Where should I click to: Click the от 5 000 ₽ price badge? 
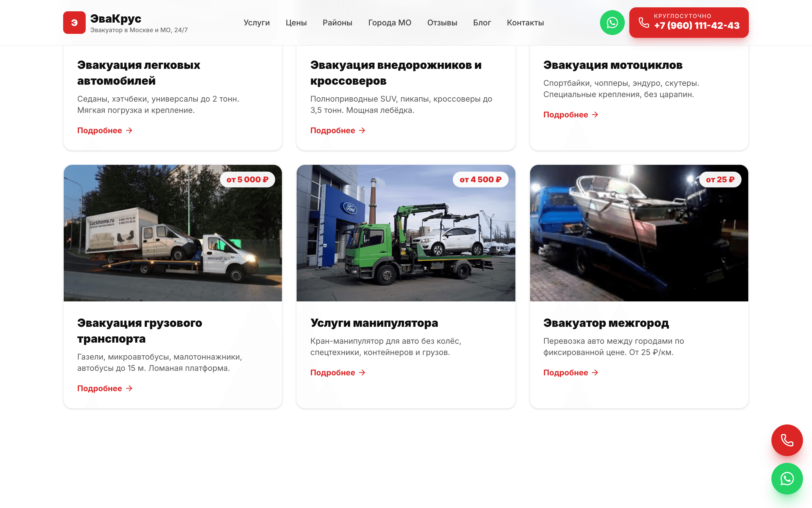pos(247,180)
